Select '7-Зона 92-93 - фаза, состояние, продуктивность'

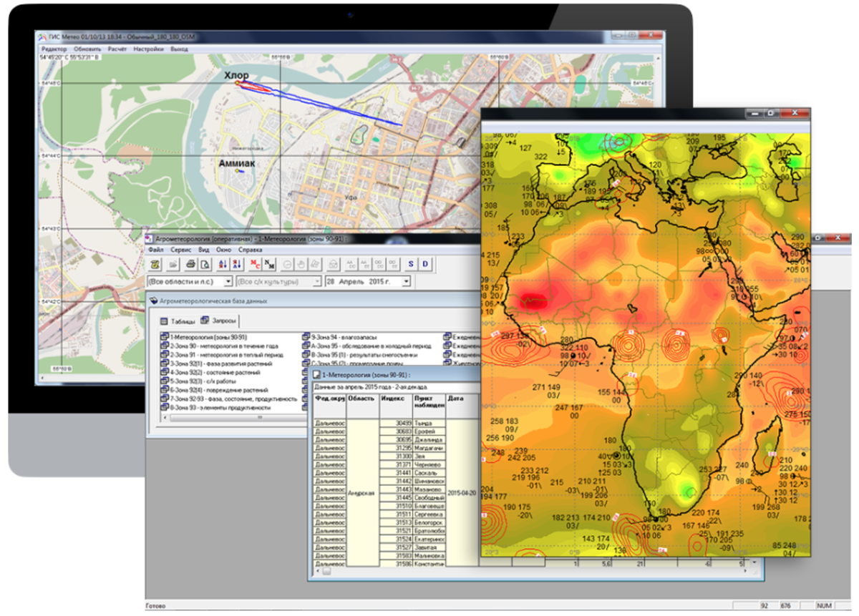[x=229, y=399]
